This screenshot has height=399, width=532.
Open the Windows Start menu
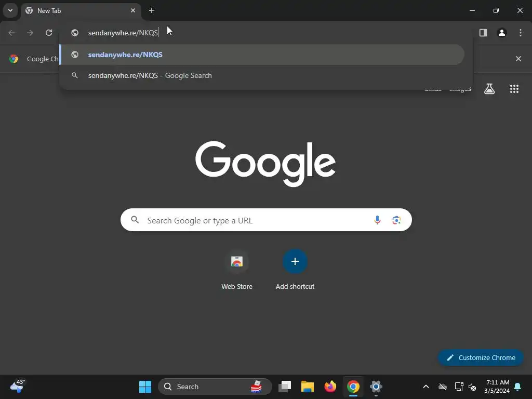145,387
